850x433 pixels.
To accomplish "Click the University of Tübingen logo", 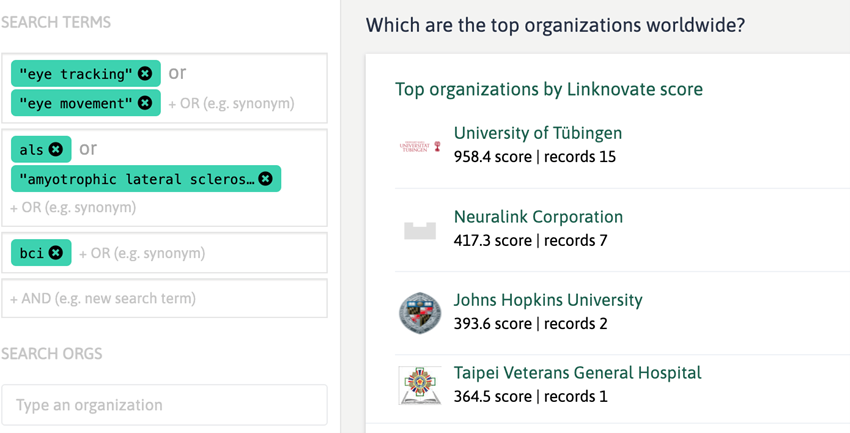I will point(419,146).
